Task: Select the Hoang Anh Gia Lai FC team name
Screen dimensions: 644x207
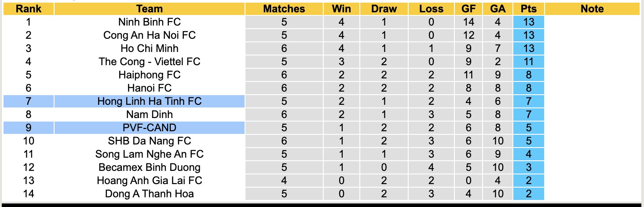Action: 150,181
